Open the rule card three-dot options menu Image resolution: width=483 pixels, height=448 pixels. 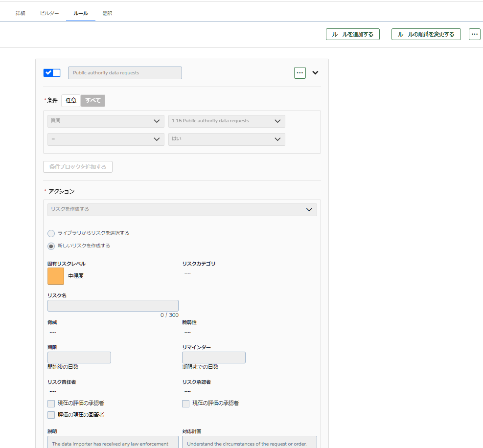click(x=300, y=73)
